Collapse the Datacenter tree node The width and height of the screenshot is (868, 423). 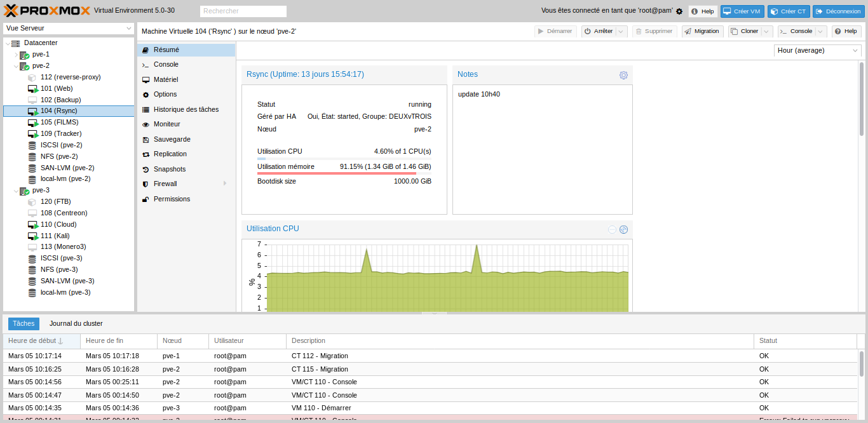click(x=8, y=43)
